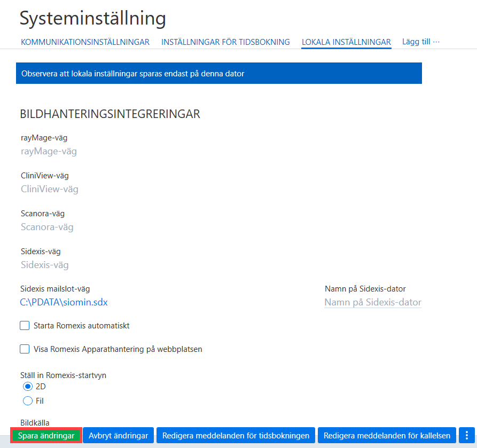Click the Systeminställning page title
This screenshot has height=448, width=477.
point(92,18)
